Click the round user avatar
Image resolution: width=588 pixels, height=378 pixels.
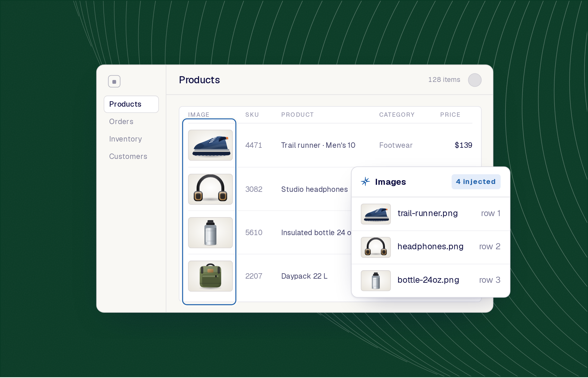pyautogui.click(x=475, y=80)
